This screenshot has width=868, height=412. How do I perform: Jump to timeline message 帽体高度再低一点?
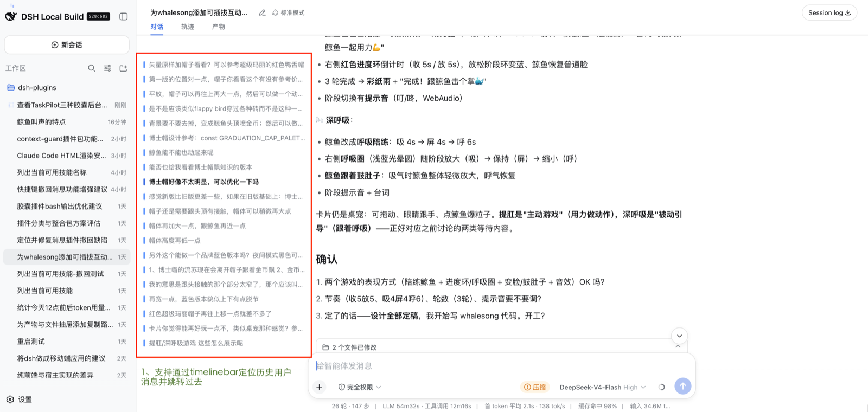pos(224,240)
